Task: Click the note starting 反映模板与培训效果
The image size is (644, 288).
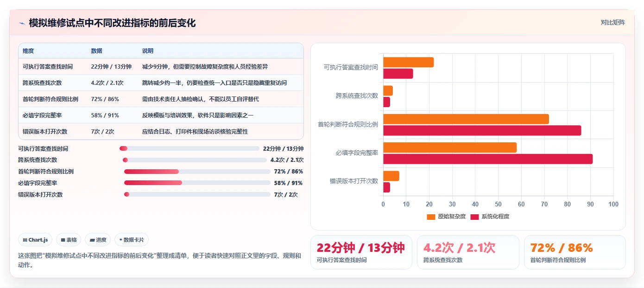Action: coord(198,115)
